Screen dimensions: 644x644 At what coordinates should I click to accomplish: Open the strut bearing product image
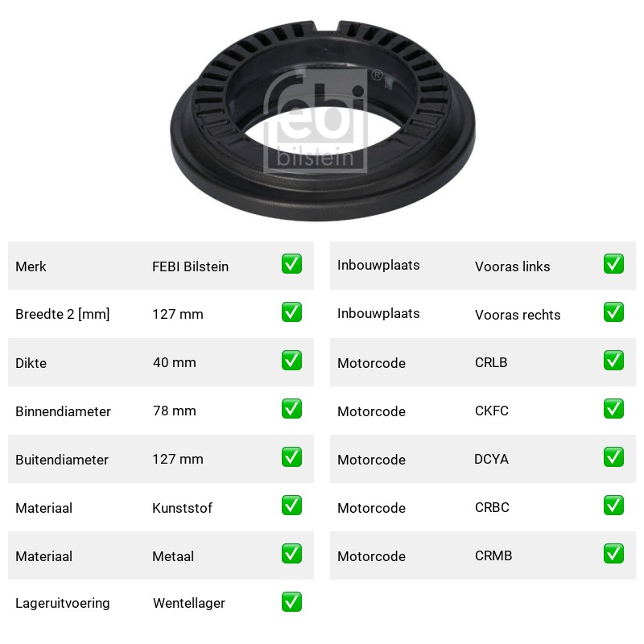tap(323, 120)
